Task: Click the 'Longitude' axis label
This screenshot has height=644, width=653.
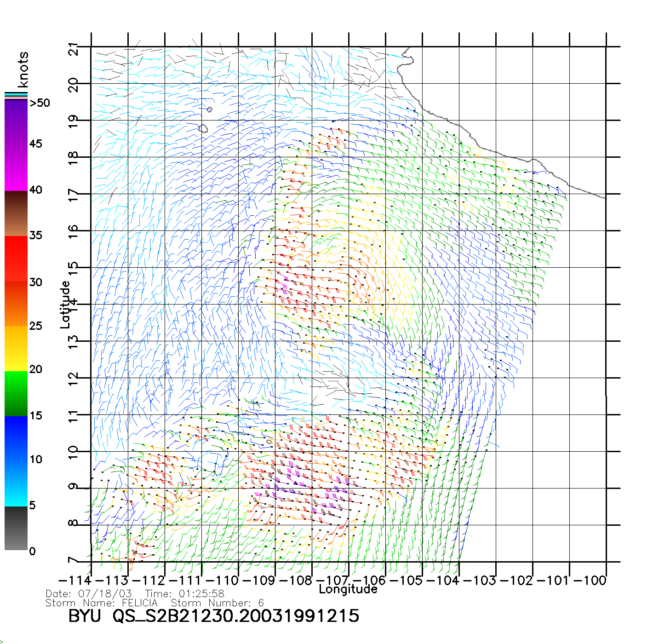Action: tap(348, 589)
